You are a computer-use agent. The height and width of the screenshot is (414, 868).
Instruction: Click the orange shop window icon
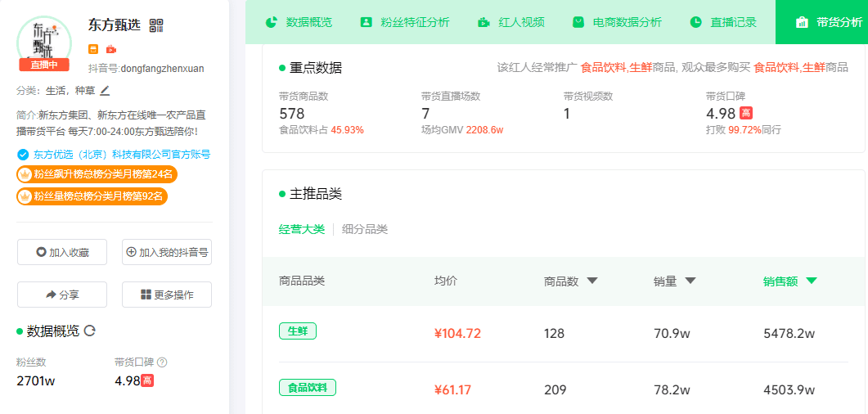[x=93, y=49]
